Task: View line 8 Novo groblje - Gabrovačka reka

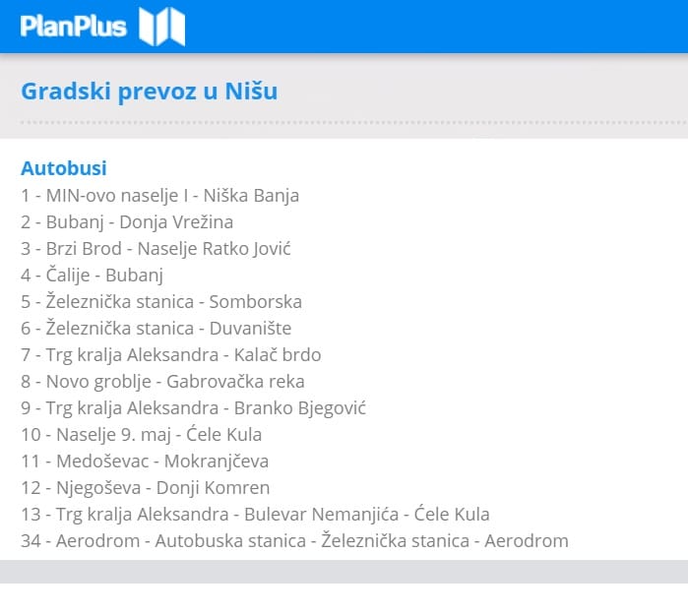Action: coord(162,381)
